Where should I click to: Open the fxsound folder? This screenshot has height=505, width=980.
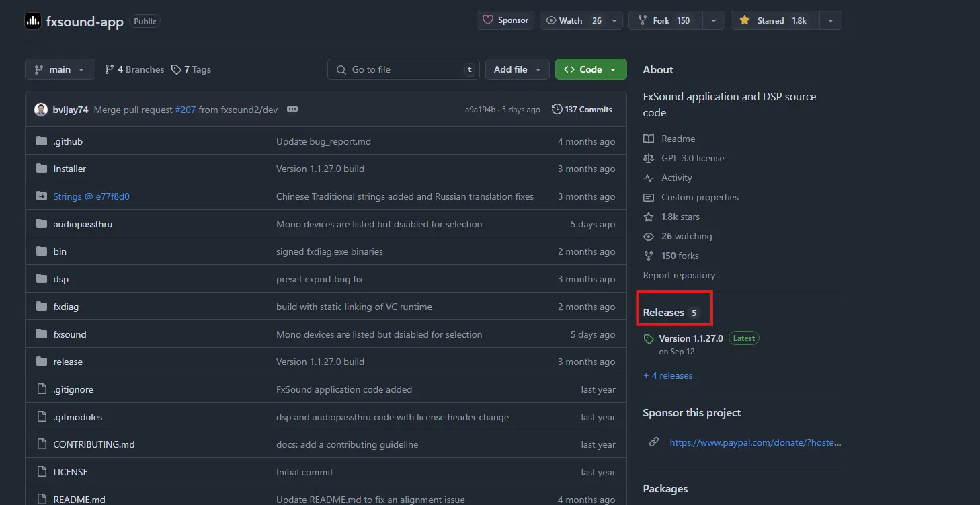click(x=70, y=334)
